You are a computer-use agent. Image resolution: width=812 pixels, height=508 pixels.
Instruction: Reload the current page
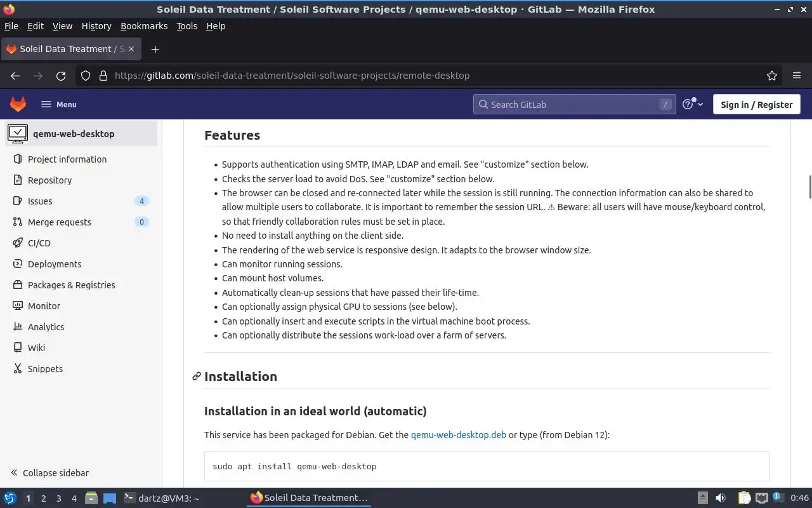(61, 76)
